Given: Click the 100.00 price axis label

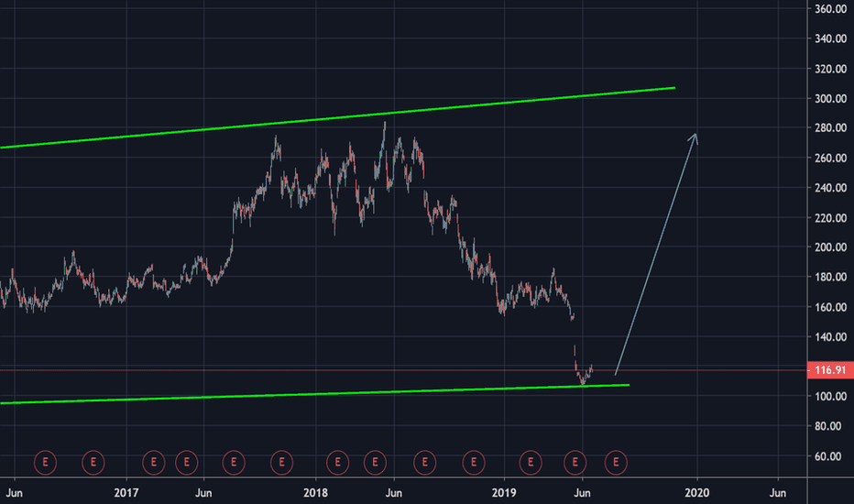Looking at the screenshot, I should pos(830,397).
